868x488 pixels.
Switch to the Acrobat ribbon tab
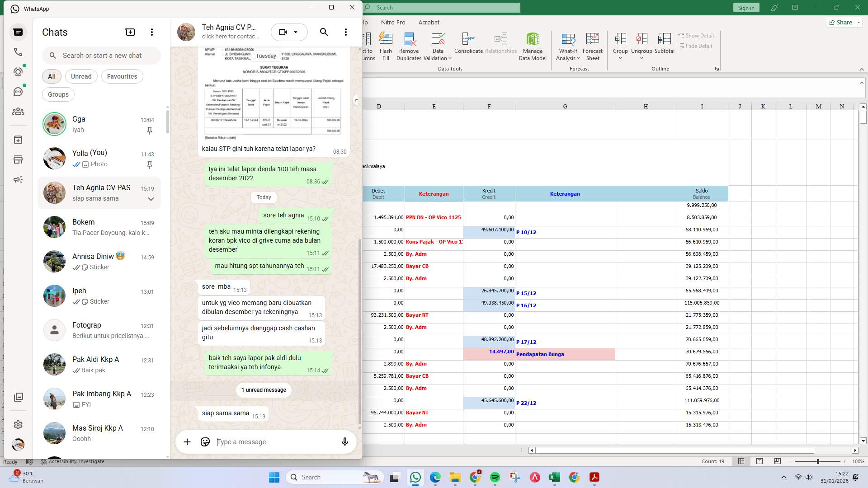pyautogui.click(x=429, y=22)
